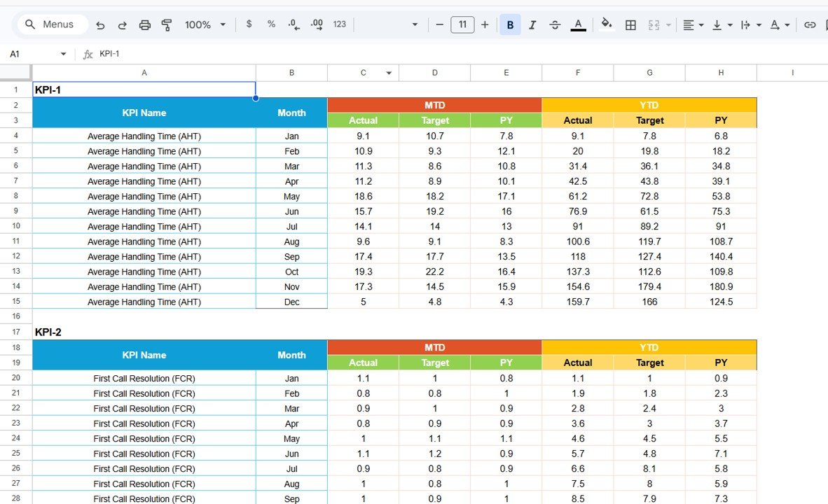This screenshot has width=828, height=504.
Task: Select the column C header
Action: 362,72
